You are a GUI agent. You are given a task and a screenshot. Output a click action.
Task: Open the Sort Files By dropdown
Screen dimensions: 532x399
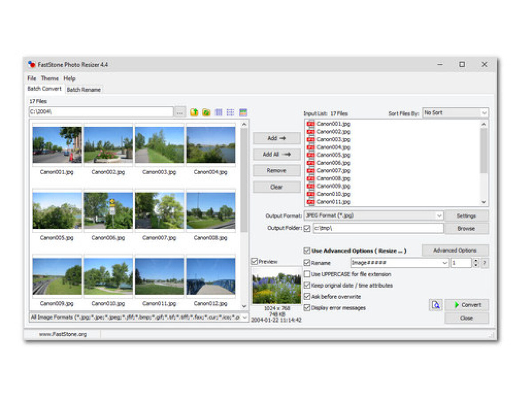pos(455,113)
